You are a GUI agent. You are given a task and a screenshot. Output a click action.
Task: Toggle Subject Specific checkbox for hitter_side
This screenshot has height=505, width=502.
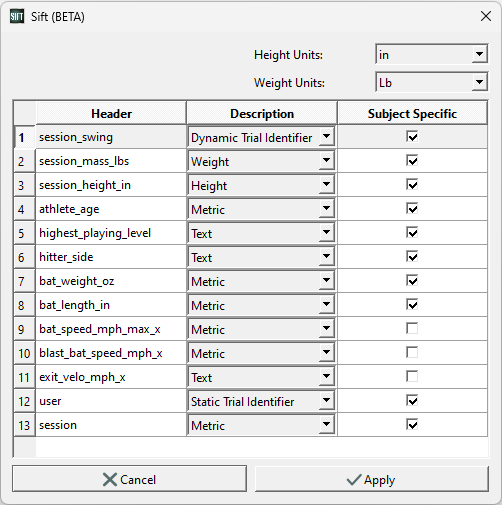point(412,257)
